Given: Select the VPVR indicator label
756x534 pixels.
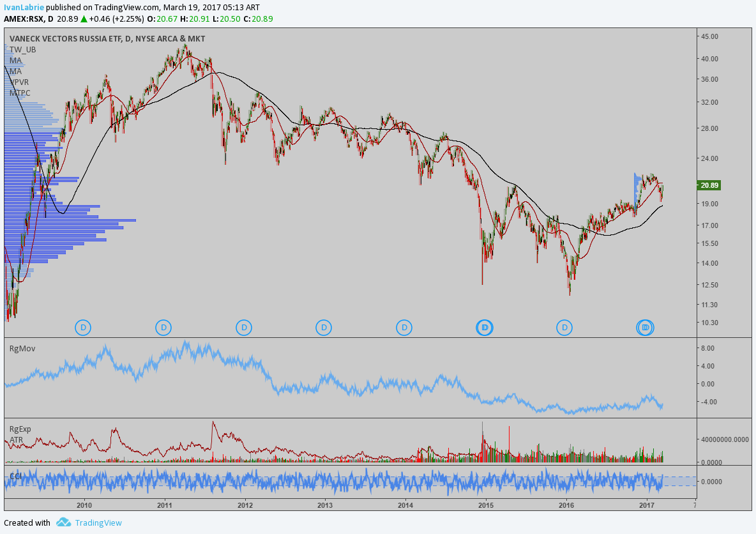Looking at the screenshot, I should 19,82.
